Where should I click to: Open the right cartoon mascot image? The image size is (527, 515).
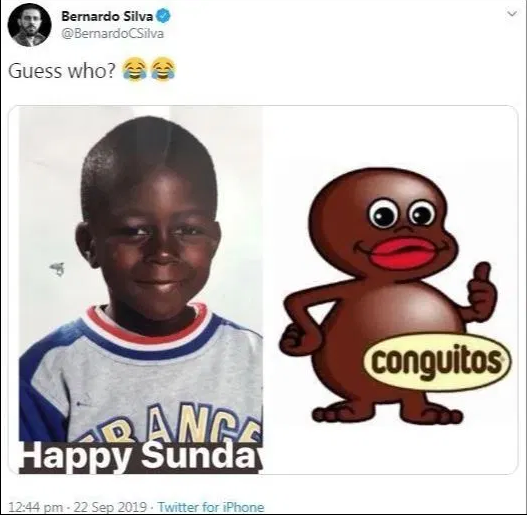(394, 296)
